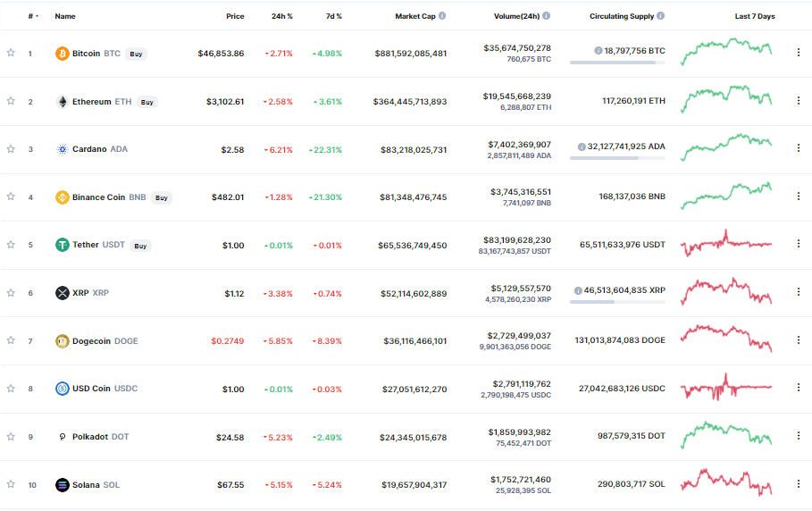This screenshot has height=511, width=812.
Task: Click the Binance Coin logo icon
Action: [x=63, y=197]
